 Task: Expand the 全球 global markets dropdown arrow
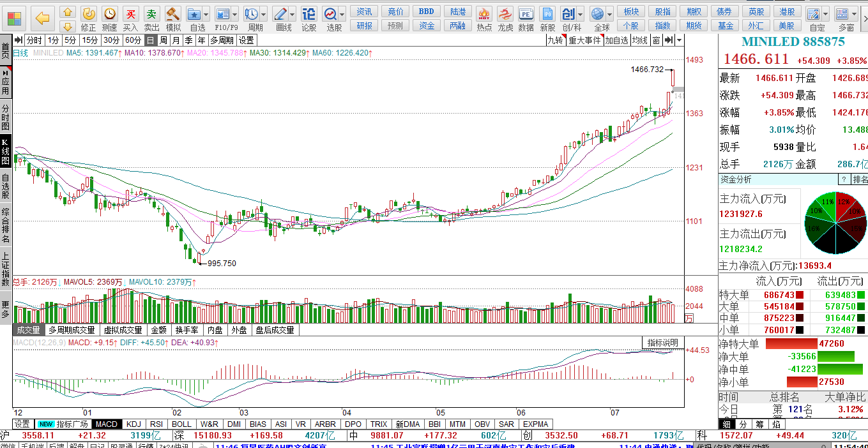pyautogui.click(x=610, y=14)
